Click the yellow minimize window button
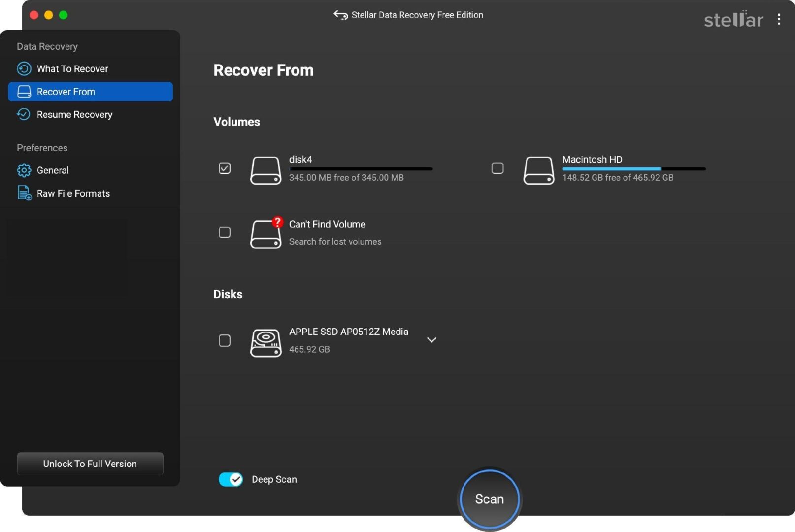The height and width of the screenshot is (532, 795). pos(49,15)
